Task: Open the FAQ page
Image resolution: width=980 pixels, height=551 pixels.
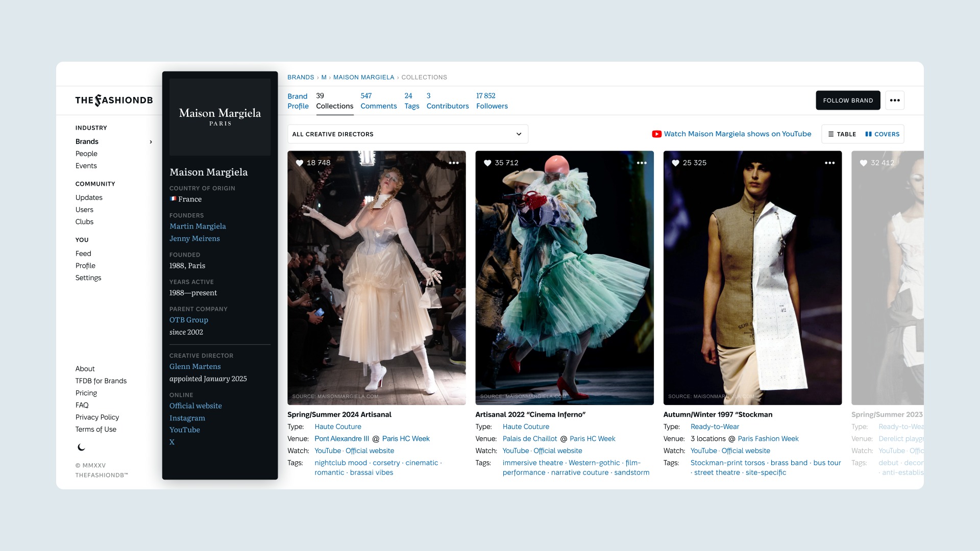Action: (82, 405)
